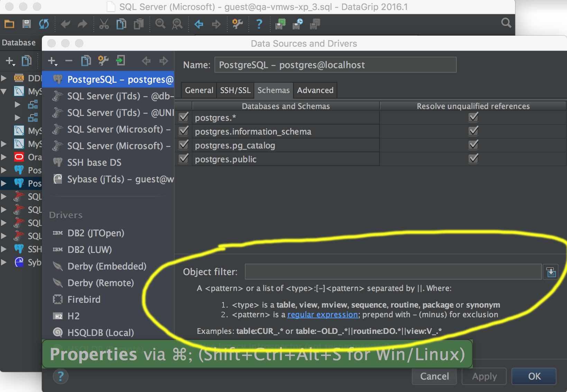Select the Derby (Embedded) driver
The height and width of the screenshot is (392, 567).
108,266
